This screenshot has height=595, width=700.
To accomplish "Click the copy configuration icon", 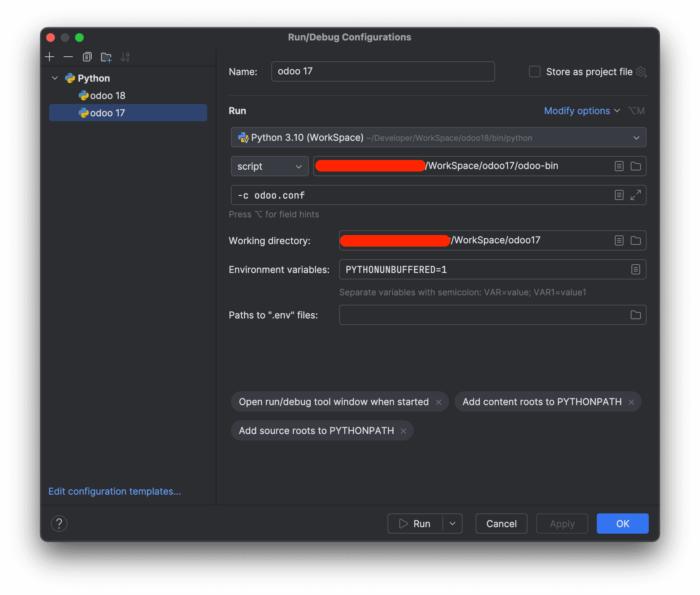I will coord(87,57).
